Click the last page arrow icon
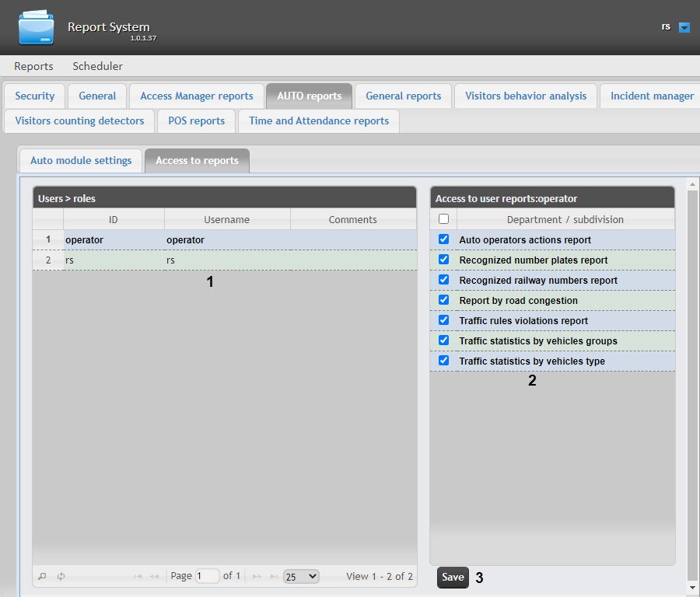Image resolution: width=700 pixels, height=597 pixels. tap(273, 576)
